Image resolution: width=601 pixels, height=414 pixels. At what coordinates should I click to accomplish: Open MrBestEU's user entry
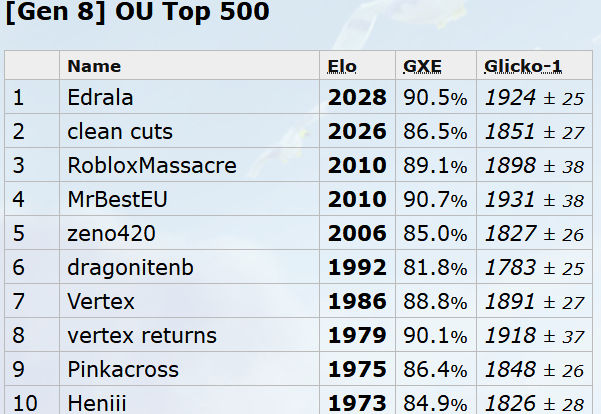tap(117, 200)
